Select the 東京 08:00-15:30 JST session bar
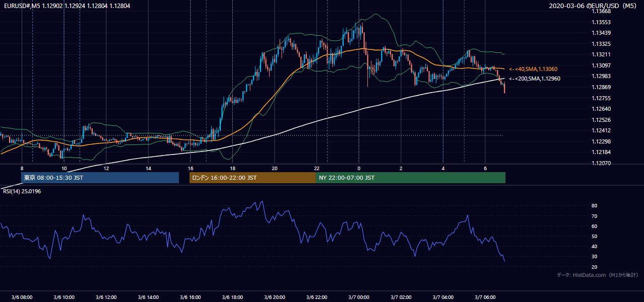The width and height of the screenshot is (644, 302). 100,178
